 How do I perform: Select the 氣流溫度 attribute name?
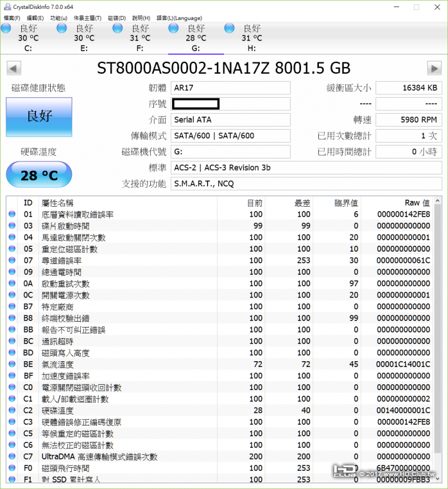pos(58,364)
